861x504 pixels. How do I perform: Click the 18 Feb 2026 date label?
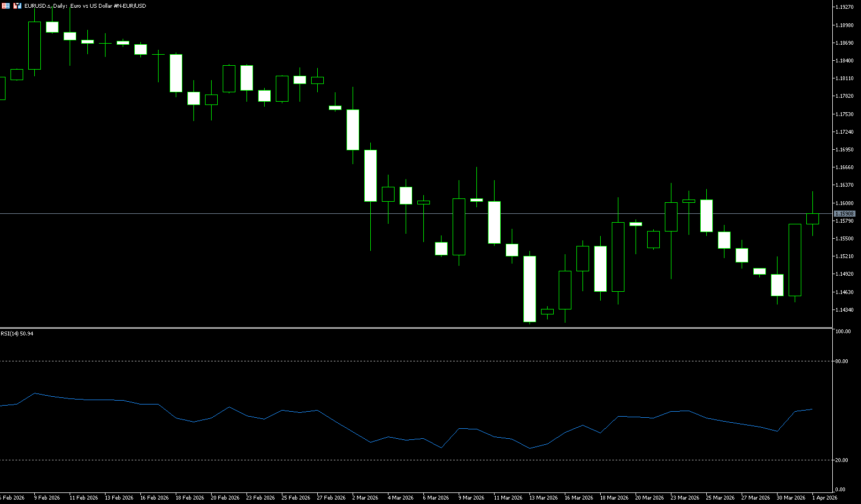pos(190,498)
